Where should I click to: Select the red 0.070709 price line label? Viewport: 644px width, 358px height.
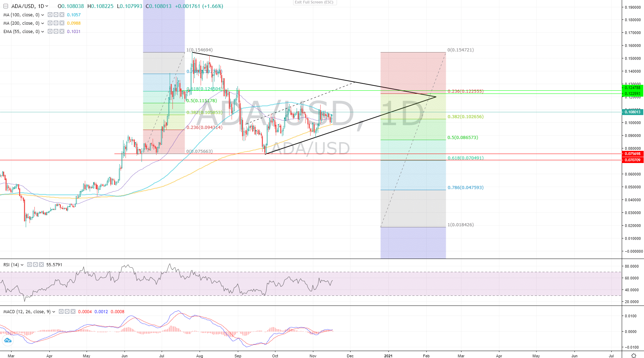(633, 160)
